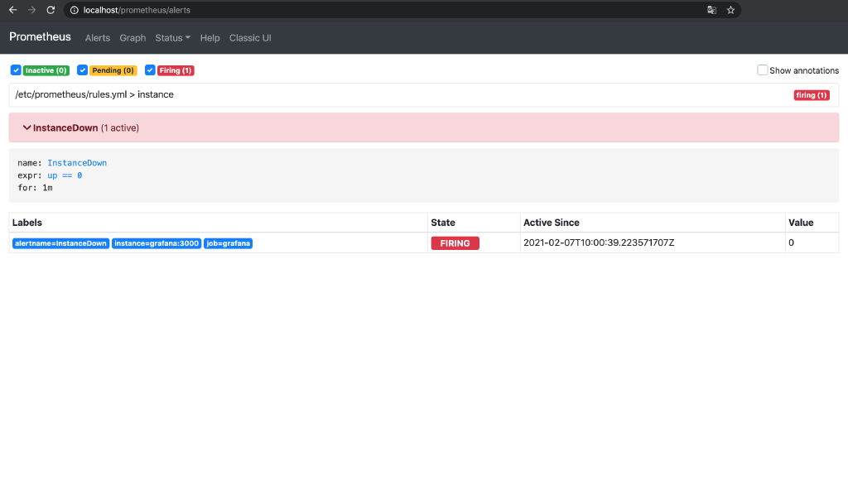
Task: Click the site information icon in address bar
Action: (x=75, y=10)
